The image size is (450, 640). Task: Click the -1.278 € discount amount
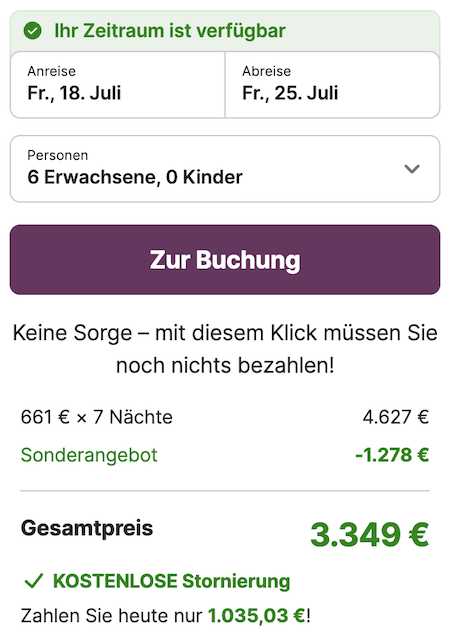[392, 455]
